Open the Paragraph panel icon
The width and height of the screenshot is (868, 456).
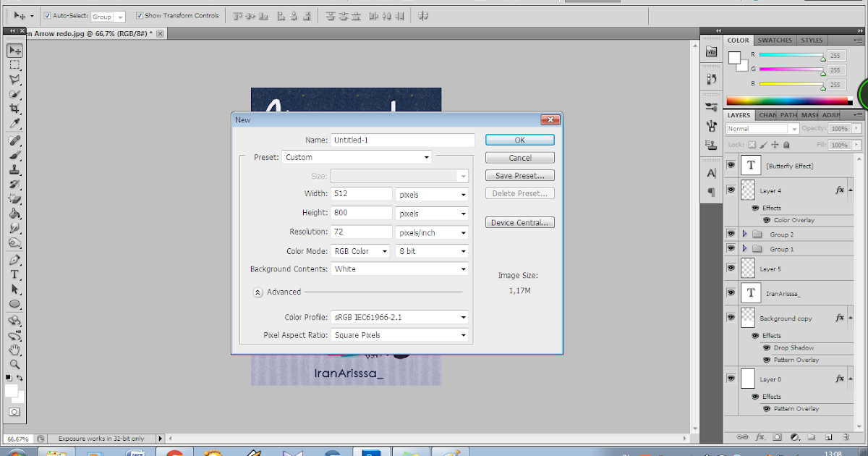[x=711, y=192]
